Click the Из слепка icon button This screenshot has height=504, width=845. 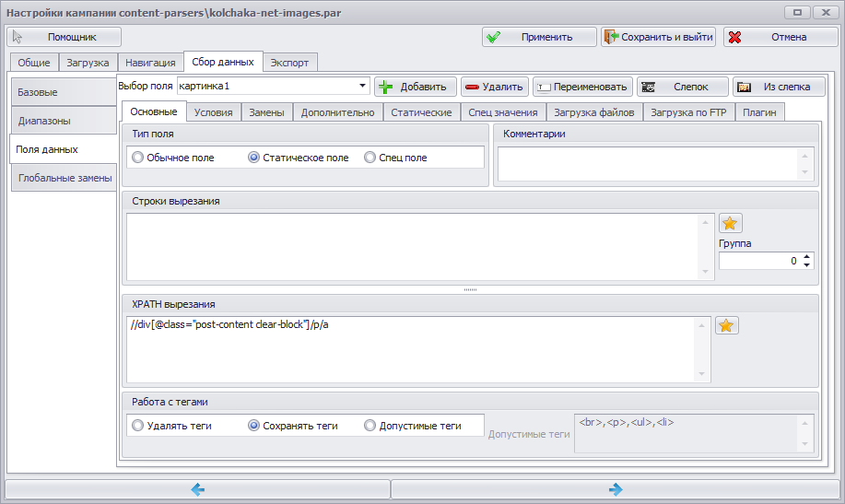coord(745,87)
